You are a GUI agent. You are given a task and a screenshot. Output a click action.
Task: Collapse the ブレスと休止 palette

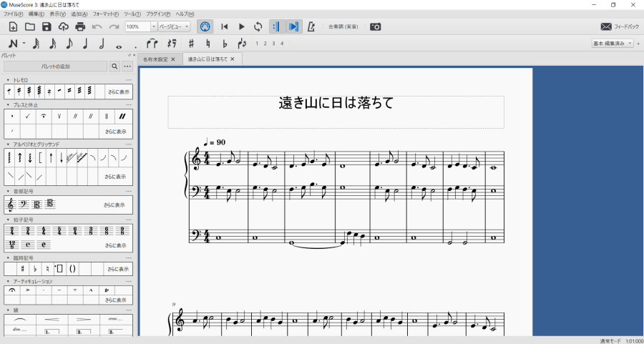click(8, 105)
